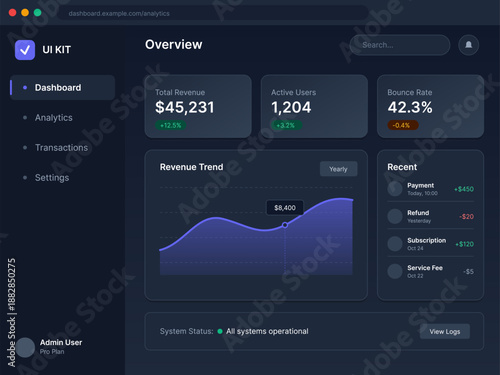
Task: Click the -$20 refund amount
Action: pos(466,217)
